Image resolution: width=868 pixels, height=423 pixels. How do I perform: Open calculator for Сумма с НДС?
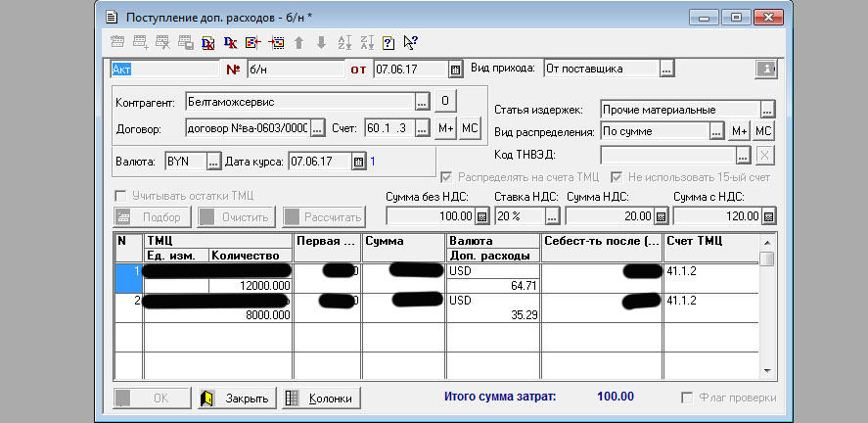[x=769, y=216]
